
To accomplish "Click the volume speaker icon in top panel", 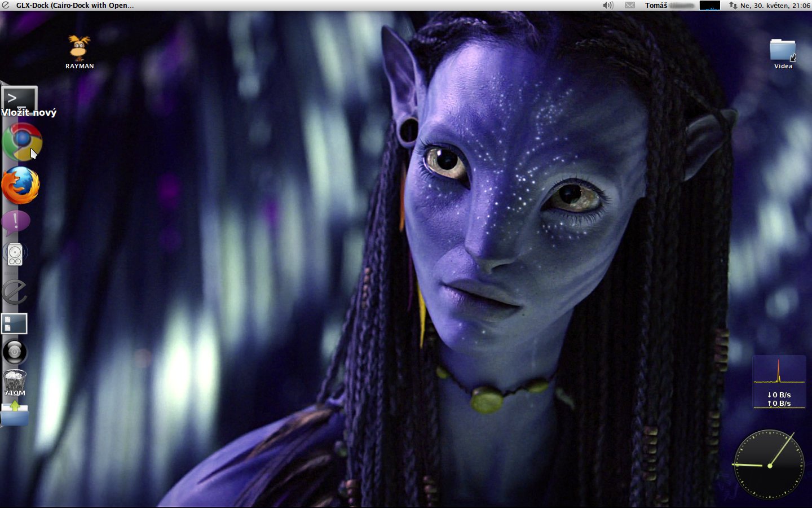I will [608, 5].
